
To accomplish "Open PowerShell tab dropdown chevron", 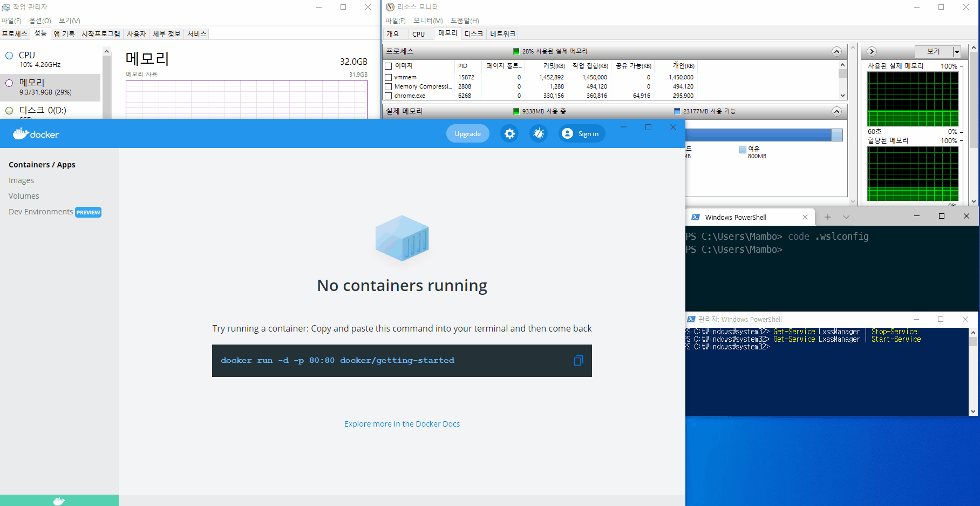I will tap(846, 217).
